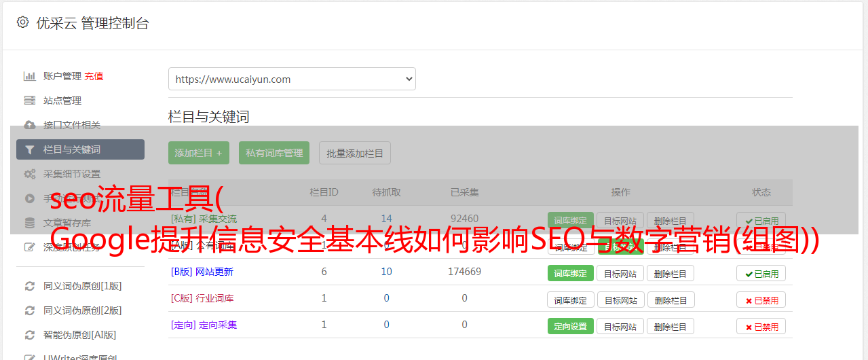Open the [定向] 定向采集 column link

204,325
